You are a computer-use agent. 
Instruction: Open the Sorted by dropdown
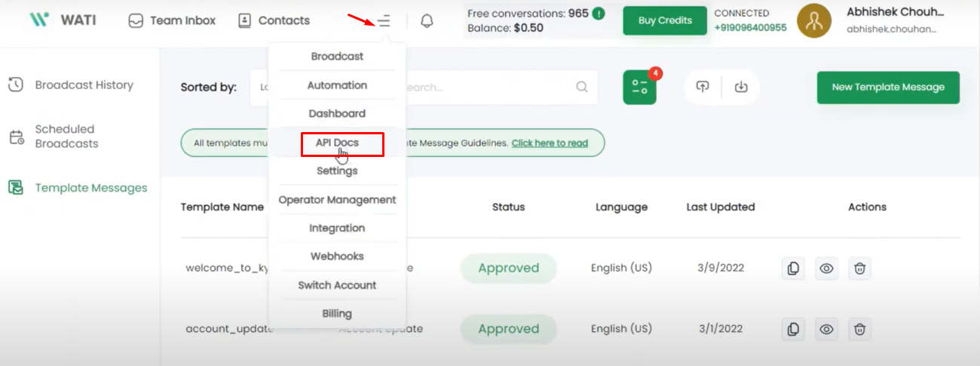pyautogui.click(x=260, y=87)
